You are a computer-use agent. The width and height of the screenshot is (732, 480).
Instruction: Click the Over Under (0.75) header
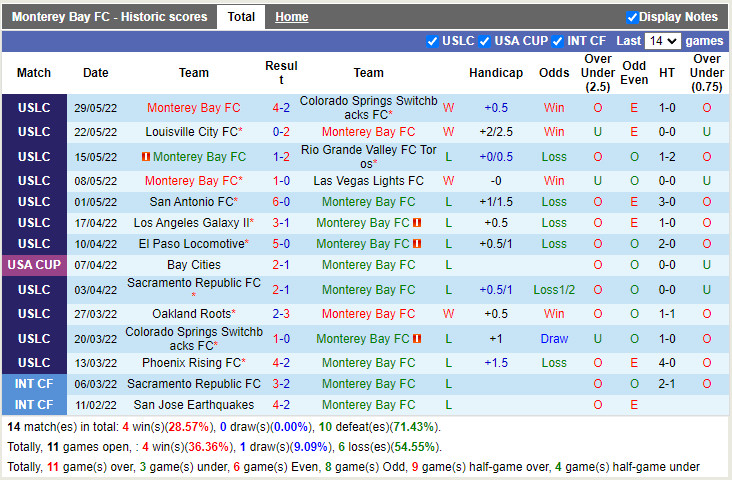(x=707, y=73)
